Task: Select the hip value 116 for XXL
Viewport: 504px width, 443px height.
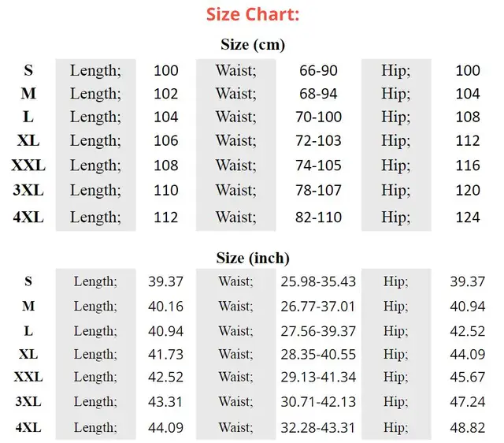Action: tap(468, 166)
